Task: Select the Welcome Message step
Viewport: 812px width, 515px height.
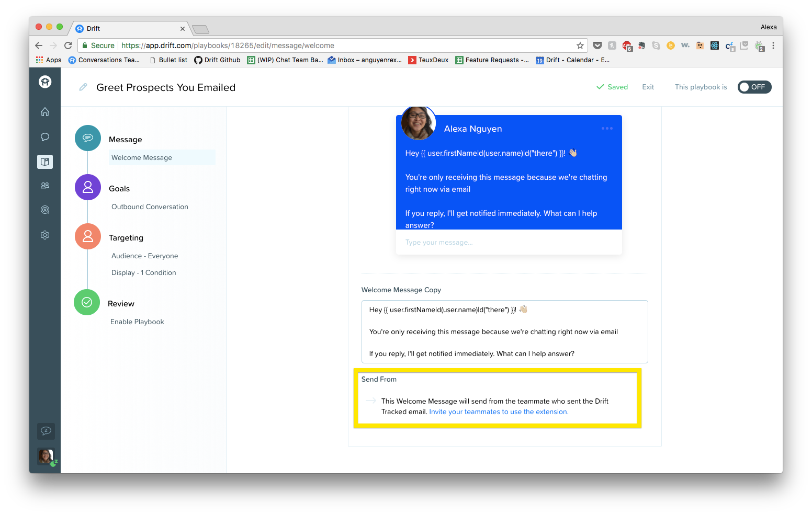Action: point(162,157)
